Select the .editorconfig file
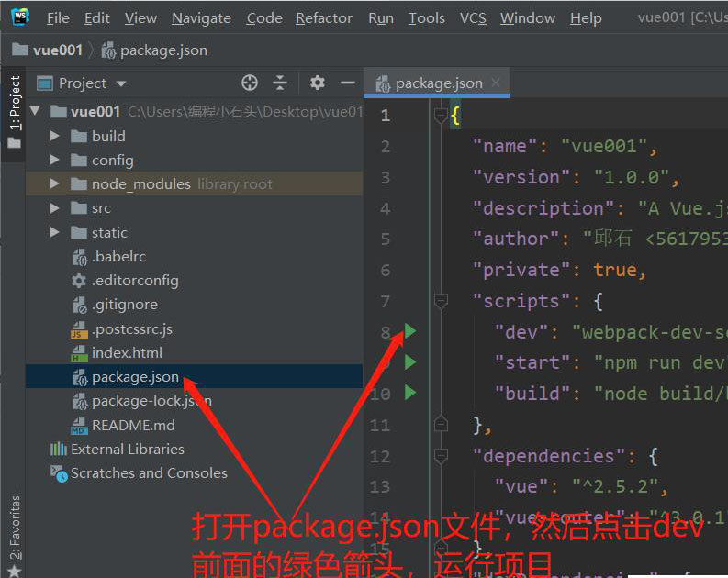Screen dimensions: 728x578 click(194, 281)
